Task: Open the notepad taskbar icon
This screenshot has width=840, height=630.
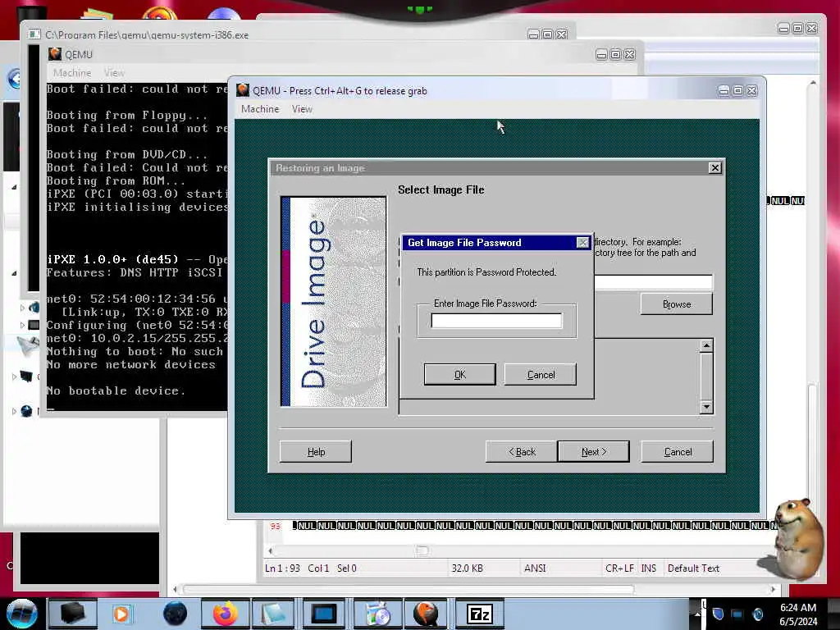Action: (x=273, y=614)
